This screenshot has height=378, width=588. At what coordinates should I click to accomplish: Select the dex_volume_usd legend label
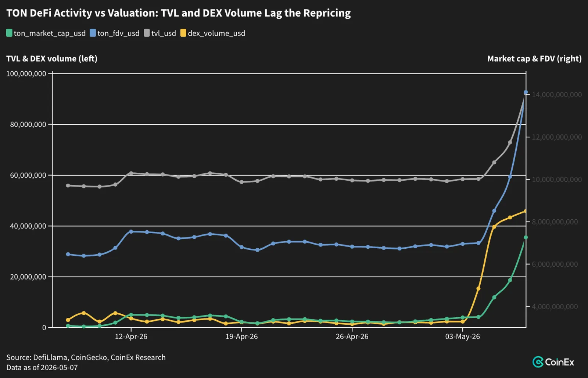(x=216, y=33)
